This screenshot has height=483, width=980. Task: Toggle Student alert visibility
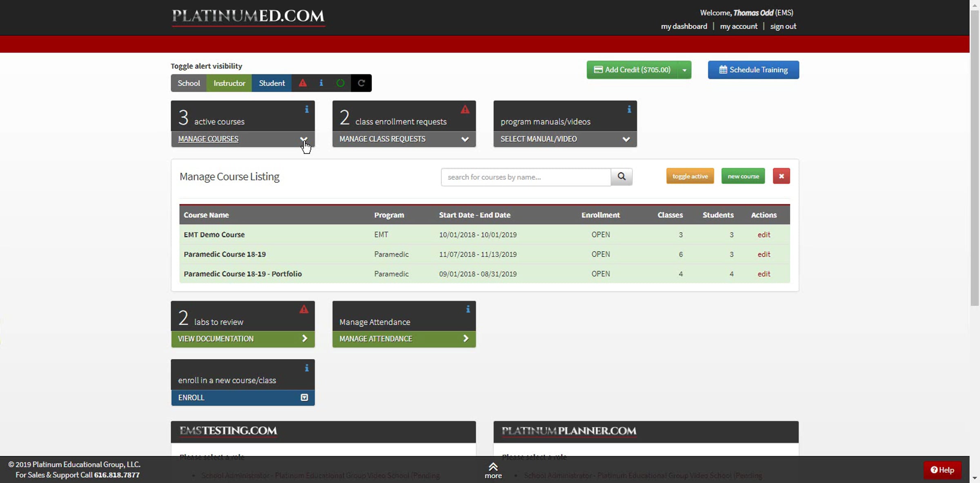point(272,83)
